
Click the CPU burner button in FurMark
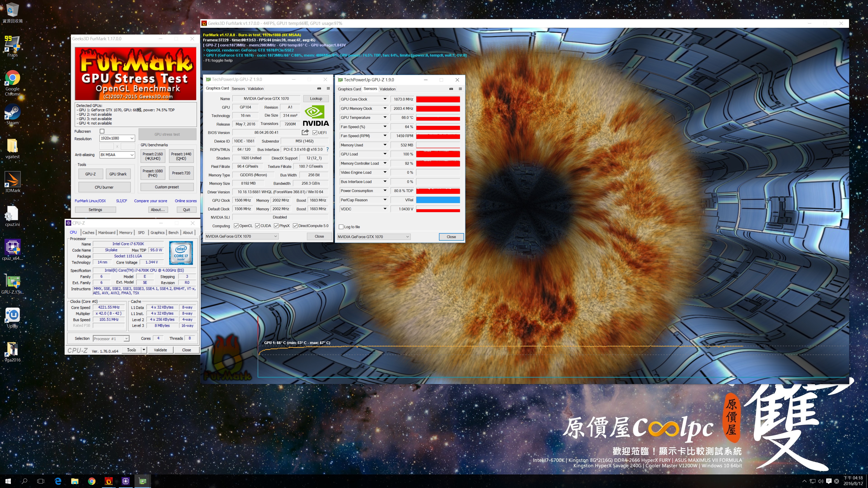tap(104, 187)
